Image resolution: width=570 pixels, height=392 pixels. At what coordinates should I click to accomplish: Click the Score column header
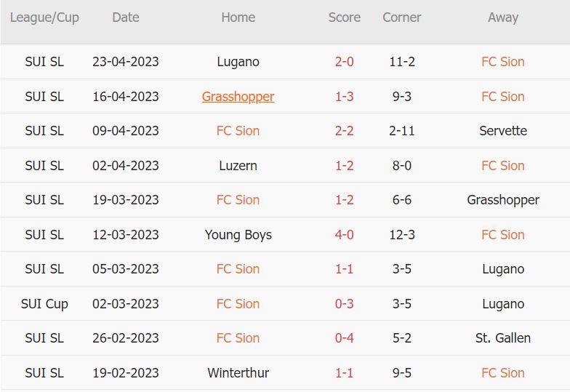pos(344,17)
